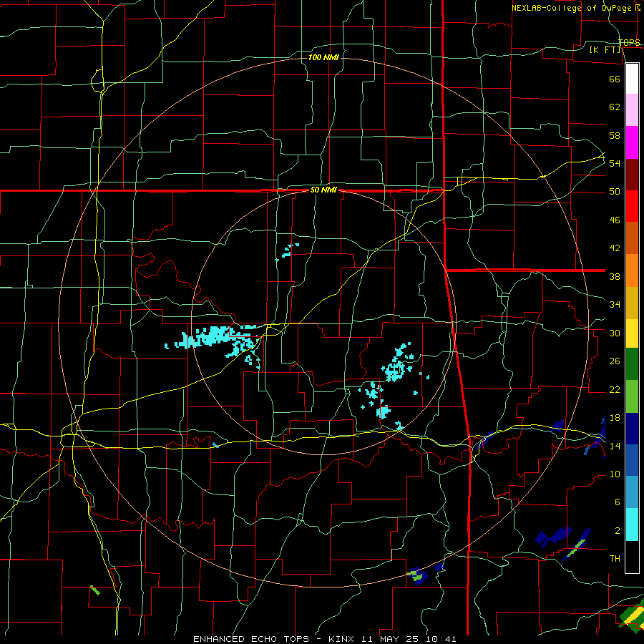
Task: Pick the yellow legend swatch
Action: 632,333
